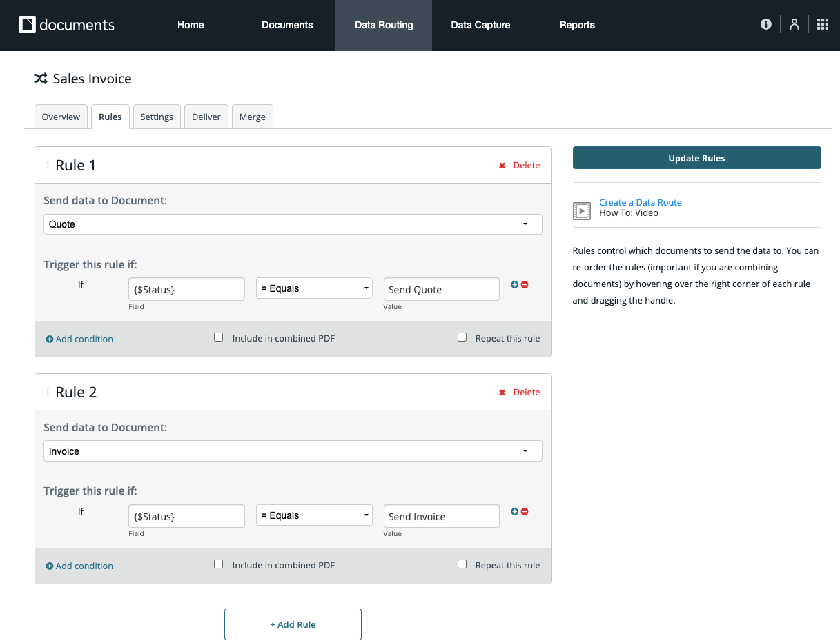Click the video icon beside Create a Data Route
Viewport: 840px width, 643px height.
(582, 210)
